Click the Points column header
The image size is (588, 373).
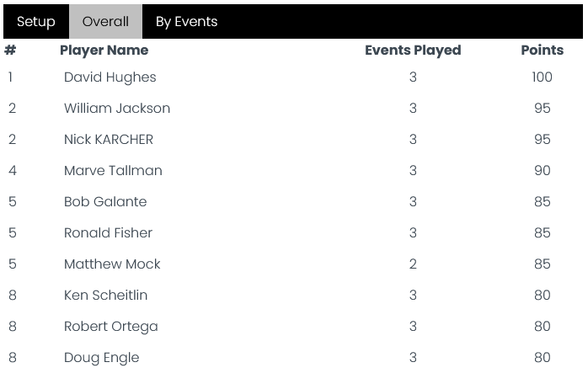(x=543, y=51)
